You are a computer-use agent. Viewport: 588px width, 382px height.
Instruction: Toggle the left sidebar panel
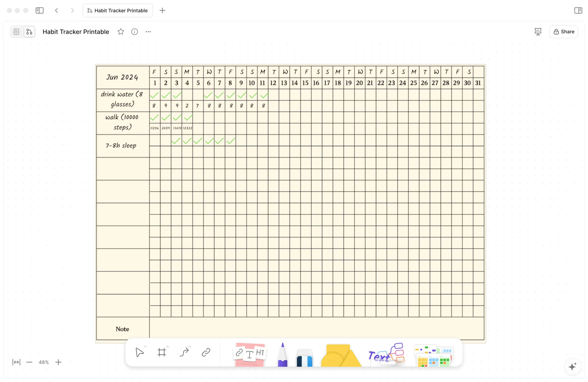pyautogui.click(x=39, y=10)
